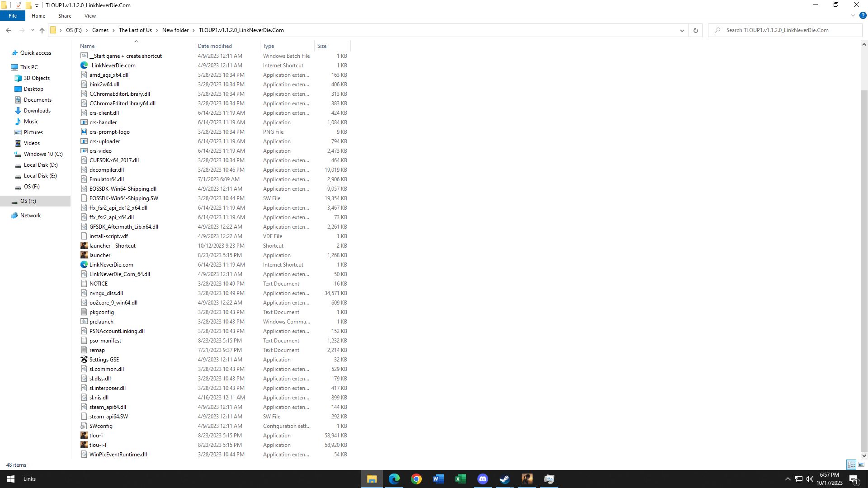Screen dimensions: 868x488
Task: Open the File menu
Action: click(x=13, y=16)
